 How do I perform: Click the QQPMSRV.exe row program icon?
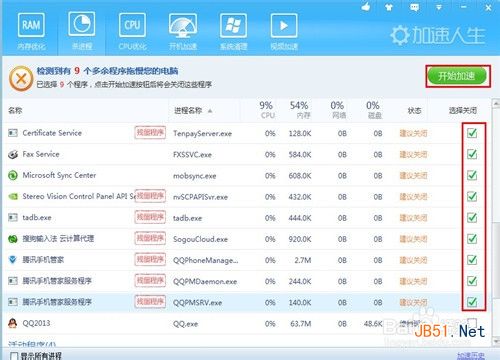coord(13,302)
